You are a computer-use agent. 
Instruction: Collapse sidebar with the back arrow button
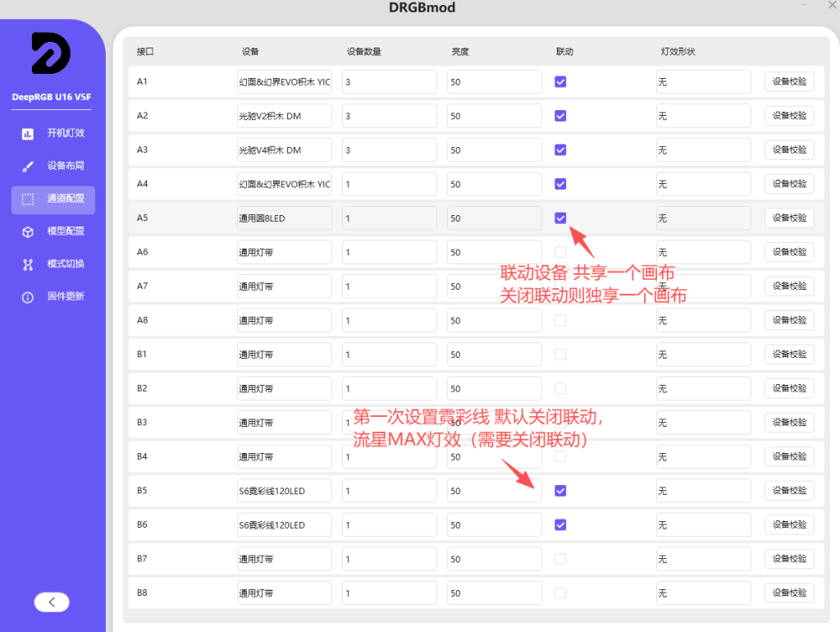coord(52,602)
